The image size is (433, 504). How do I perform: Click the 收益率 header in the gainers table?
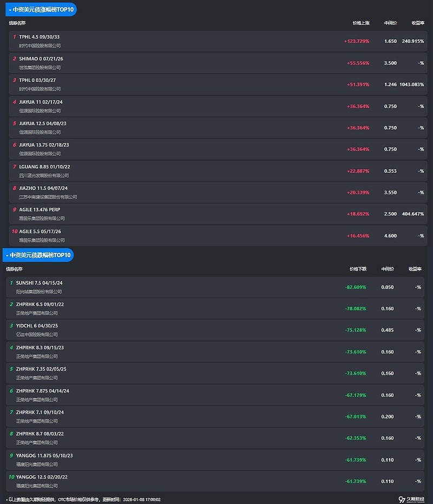417,23
